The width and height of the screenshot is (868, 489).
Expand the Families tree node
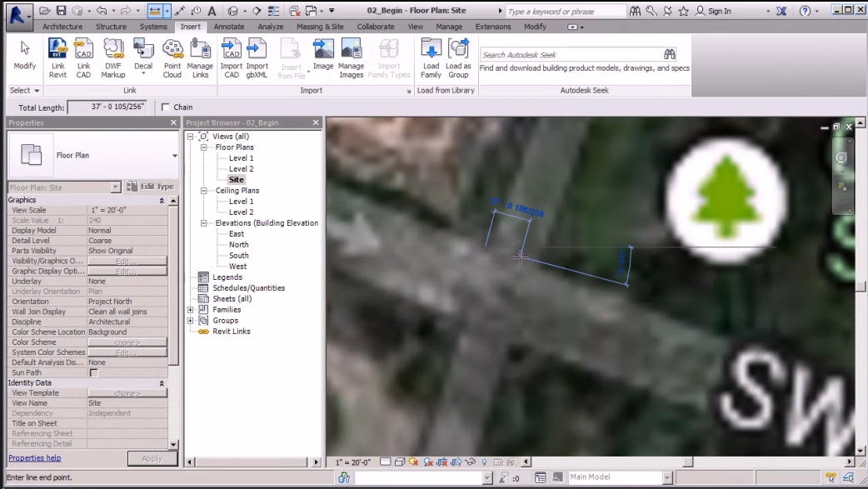[190, 310]
